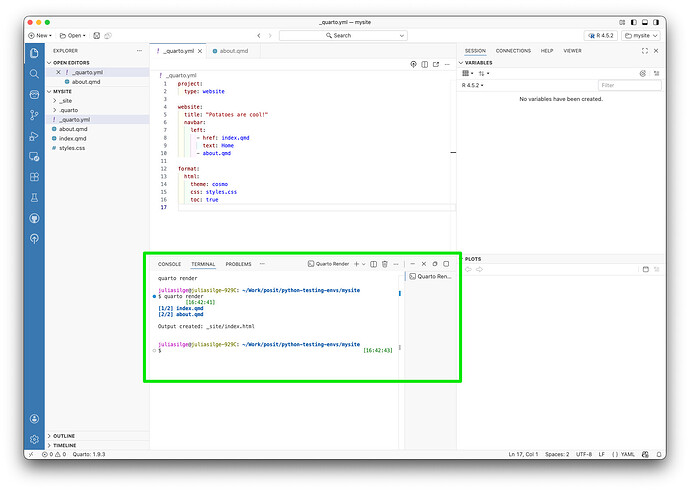Click the trash icon to kill terminal
690x491 pixels.
385,264
